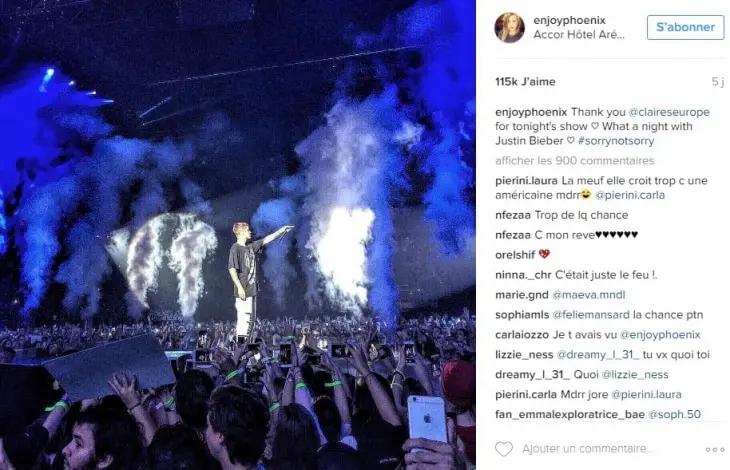Open pierini.laura's profile from first comment
730x470 pixels.
click(528, 180)
